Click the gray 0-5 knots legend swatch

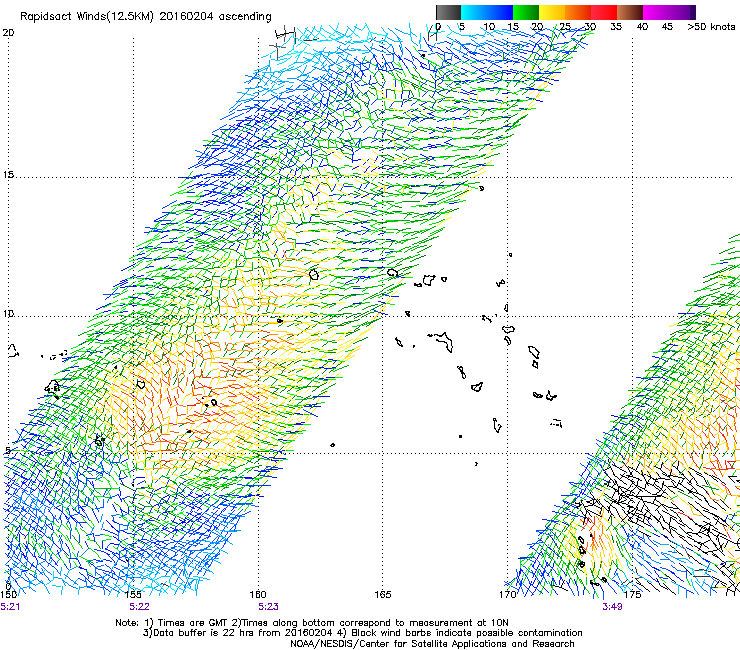[448, 12]
